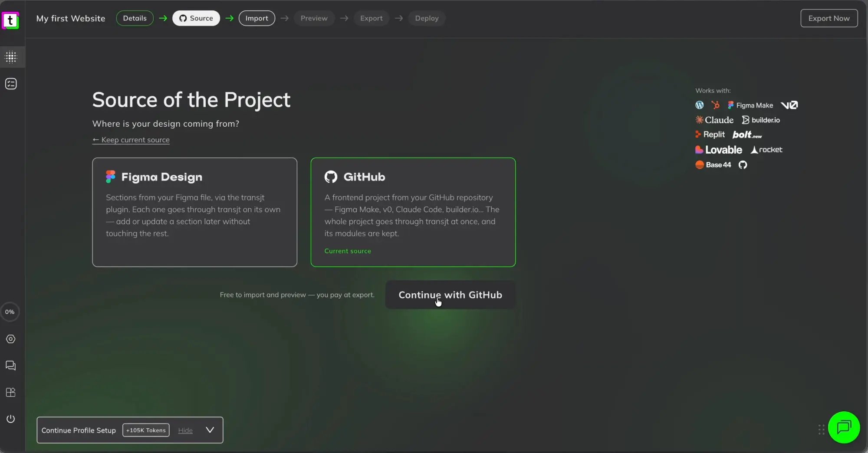Expand the profile setup chevron
Screen dimensions: 868x453
point(210,430)
